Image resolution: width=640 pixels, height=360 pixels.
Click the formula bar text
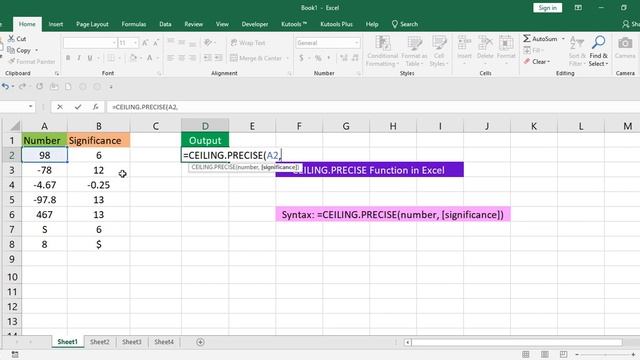[x=145, y=107]
